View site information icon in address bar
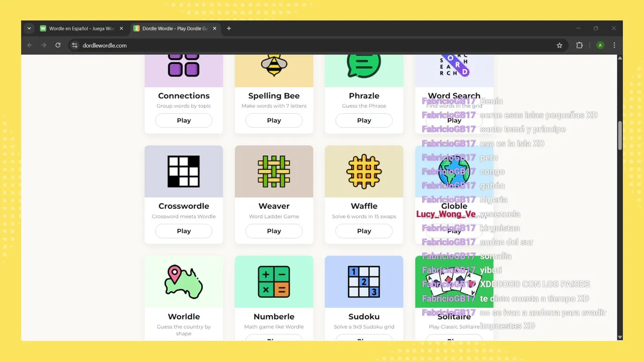Image resolution: width=644 pixels, height=362 pixels. (x=74, y=45)
